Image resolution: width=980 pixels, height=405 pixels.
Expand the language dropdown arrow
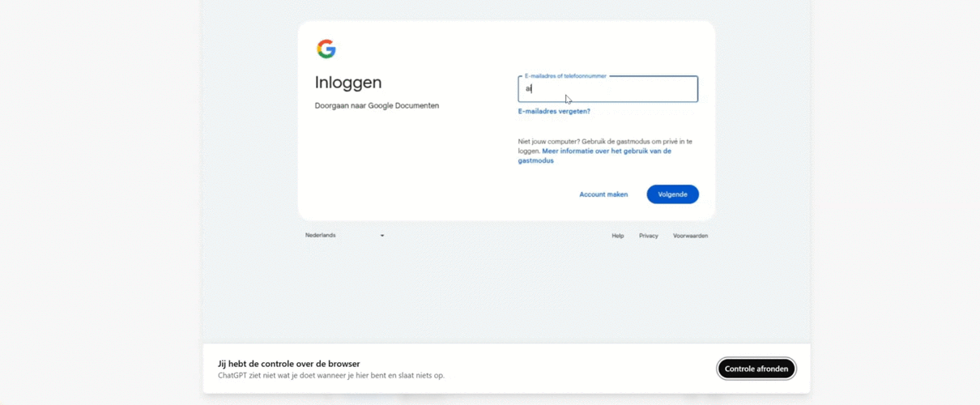tap(382, 236)
